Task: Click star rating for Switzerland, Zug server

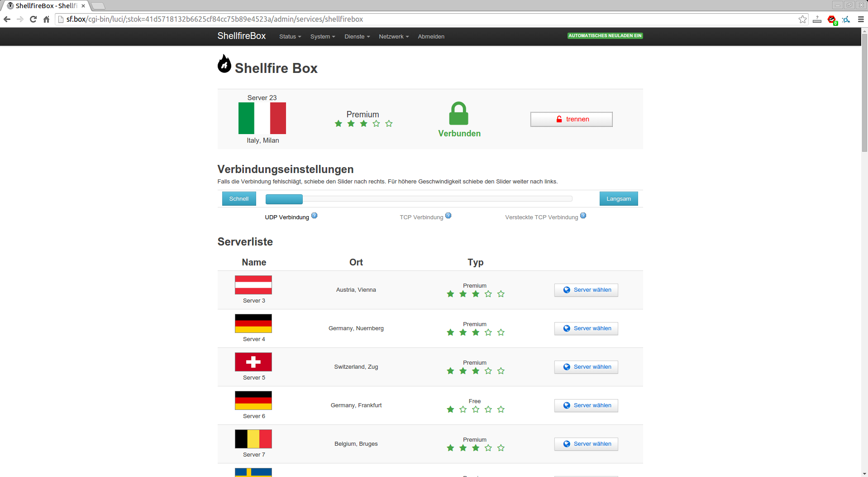Action: (475, 371)
